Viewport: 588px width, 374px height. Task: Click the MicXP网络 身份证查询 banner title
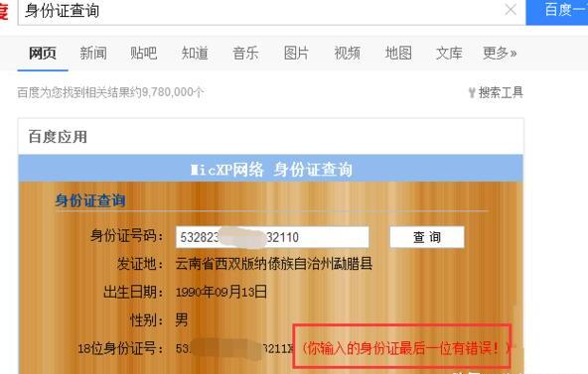click(271, 170)
